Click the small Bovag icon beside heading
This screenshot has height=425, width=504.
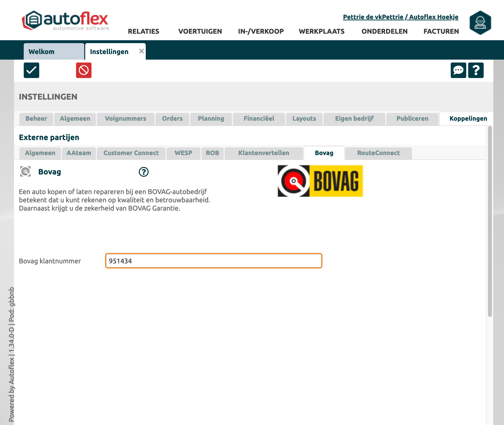[25, 172]
